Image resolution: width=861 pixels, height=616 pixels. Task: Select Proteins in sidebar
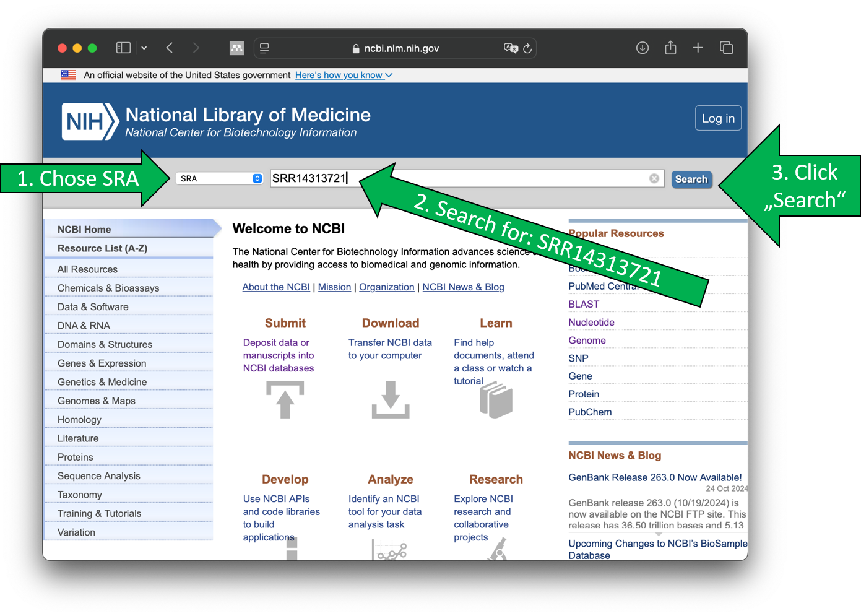point(76,457)
